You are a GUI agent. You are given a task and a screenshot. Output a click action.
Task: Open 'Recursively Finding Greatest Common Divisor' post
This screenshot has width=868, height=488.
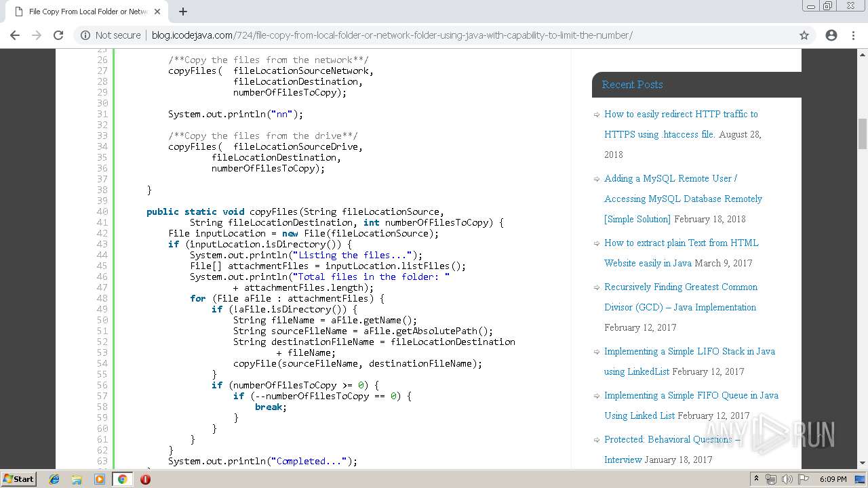tap(681, 297)
